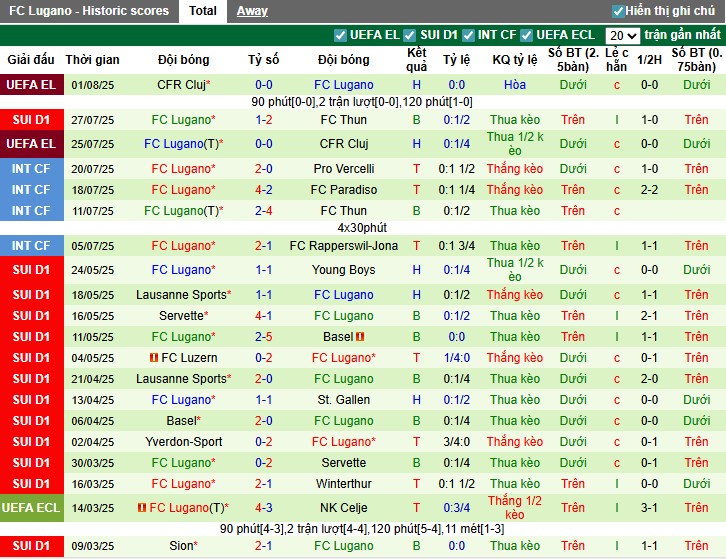The height and width of the screenshot is (559, 726).
Task: Open Basel team link on 06/04/25
Action: 181,421
